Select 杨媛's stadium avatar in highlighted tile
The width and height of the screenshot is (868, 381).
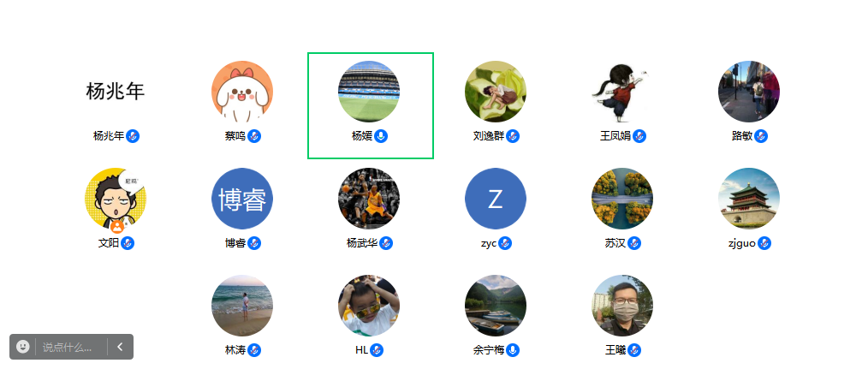coord(369,92)
